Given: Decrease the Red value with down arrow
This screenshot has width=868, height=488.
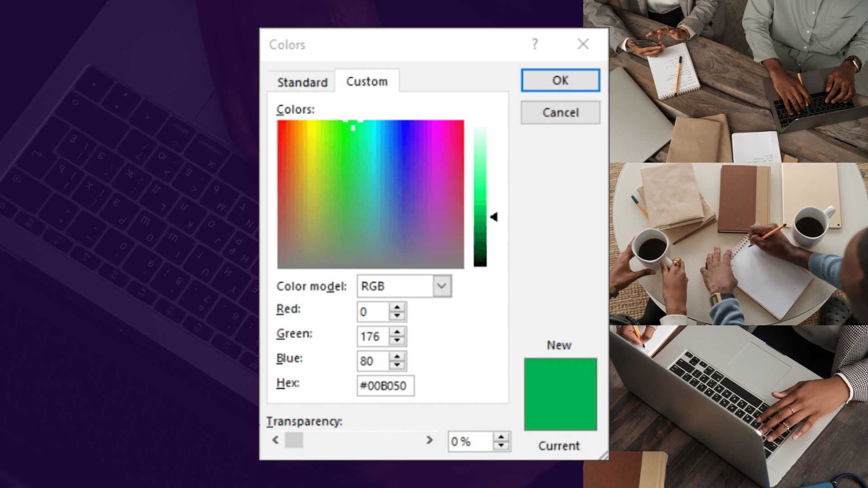Looking at the screenshot, I should tap(397, 316).
